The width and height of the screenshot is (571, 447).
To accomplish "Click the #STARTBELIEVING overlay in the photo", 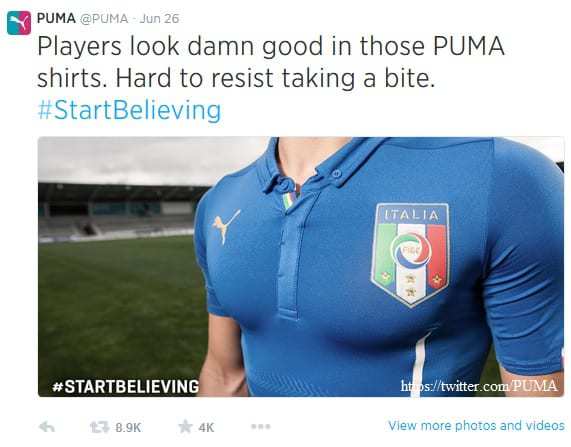I will click(126, 386).
